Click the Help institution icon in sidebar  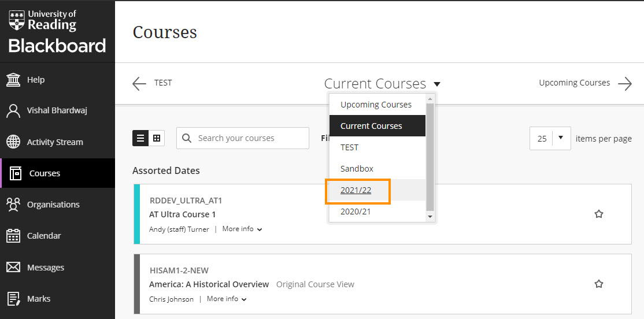pos(13,79)
